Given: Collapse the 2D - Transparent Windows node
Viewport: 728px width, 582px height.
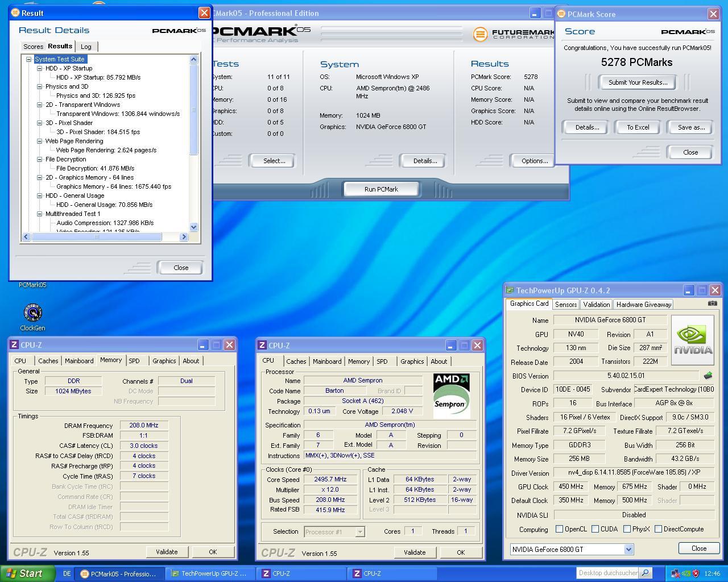Looking at the screenshot, I should click(x=40, y=105).
